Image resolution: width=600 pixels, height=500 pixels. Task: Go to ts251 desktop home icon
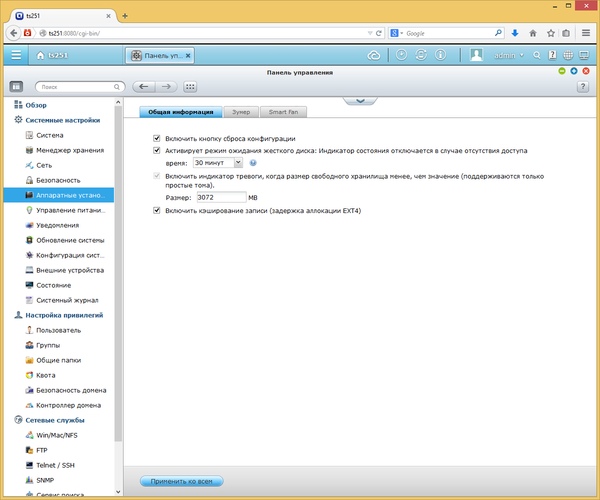pos(40,55)
